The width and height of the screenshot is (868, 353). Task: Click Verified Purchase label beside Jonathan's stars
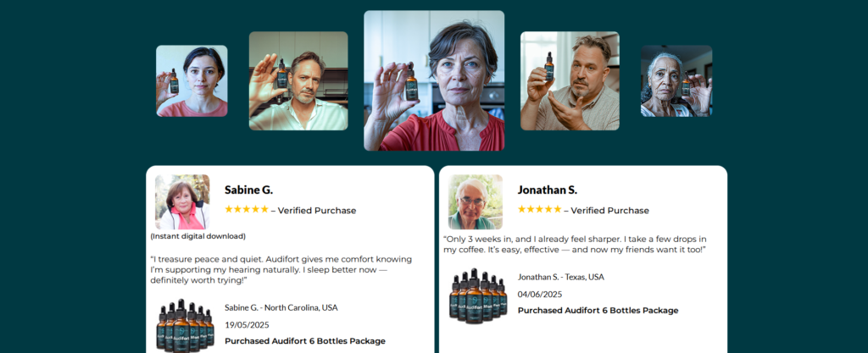610,210
